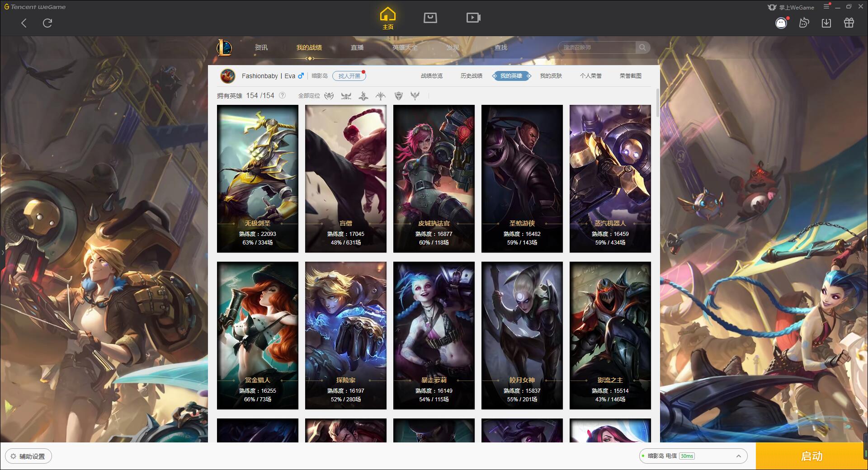Click the 主页 home icon
Screen dimensions: 868x470
tap(387, 19)
